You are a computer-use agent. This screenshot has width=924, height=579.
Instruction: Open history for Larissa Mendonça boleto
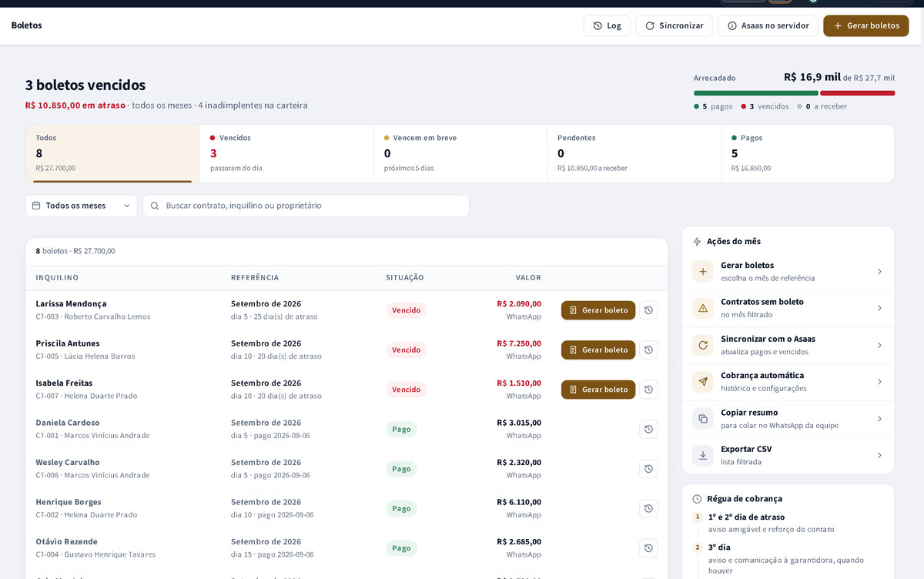tap(648, 310)
